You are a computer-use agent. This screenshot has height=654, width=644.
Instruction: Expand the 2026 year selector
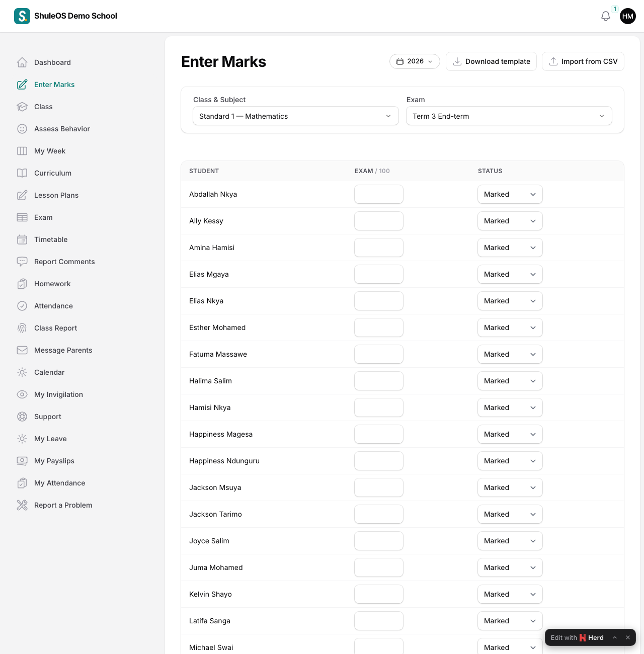(415, 61)
